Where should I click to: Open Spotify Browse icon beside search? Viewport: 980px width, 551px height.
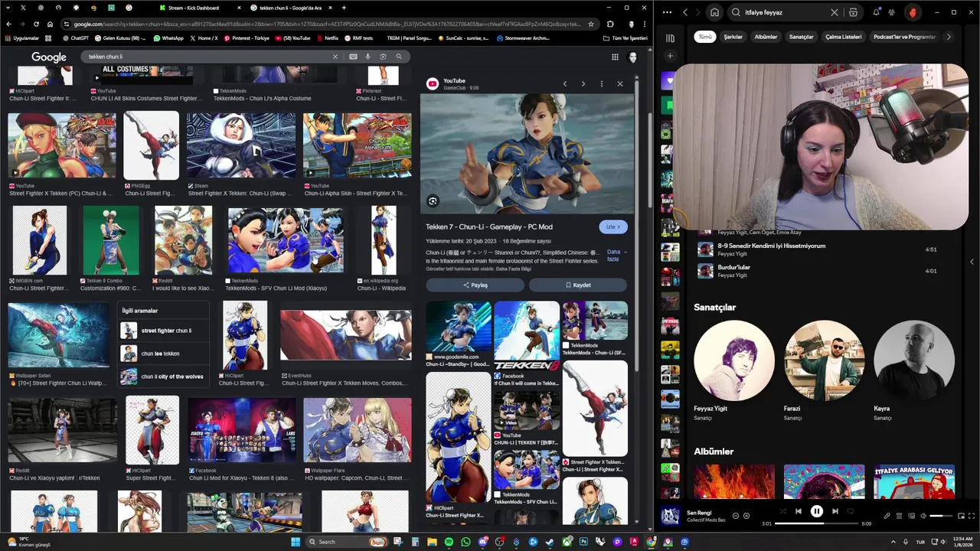pyautogui.click(x=853, y=12)
